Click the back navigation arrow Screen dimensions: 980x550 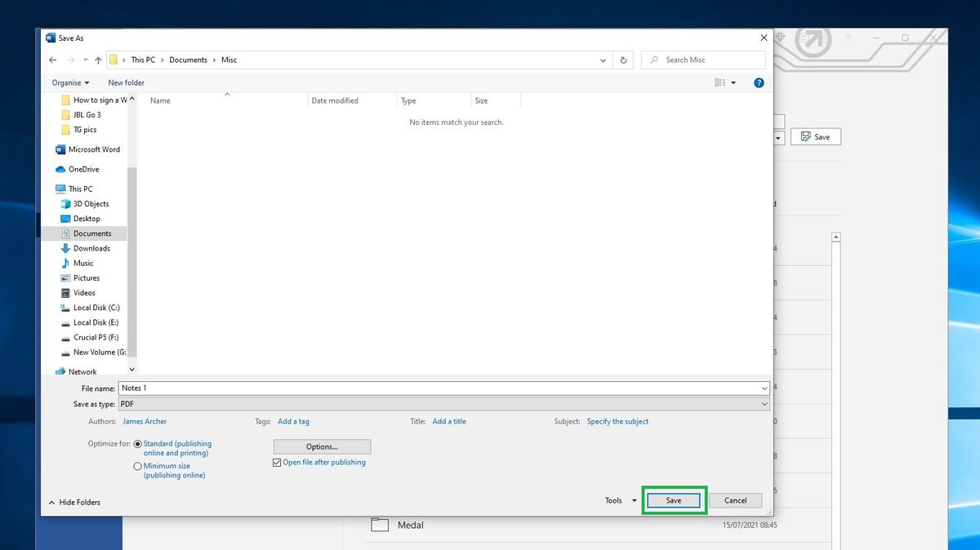tap(52, 60)
